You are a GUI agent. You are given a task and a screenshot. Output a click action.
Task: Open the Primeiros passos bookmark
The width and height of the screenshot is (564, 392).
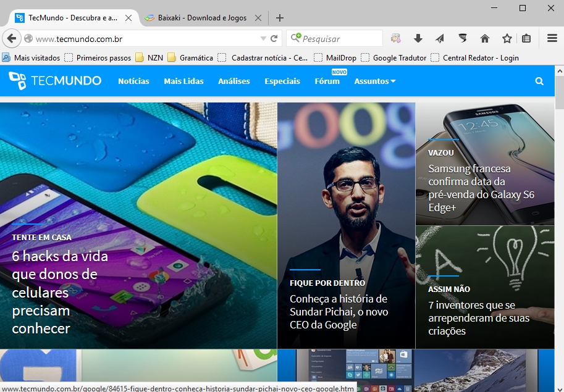click(98, 58)
